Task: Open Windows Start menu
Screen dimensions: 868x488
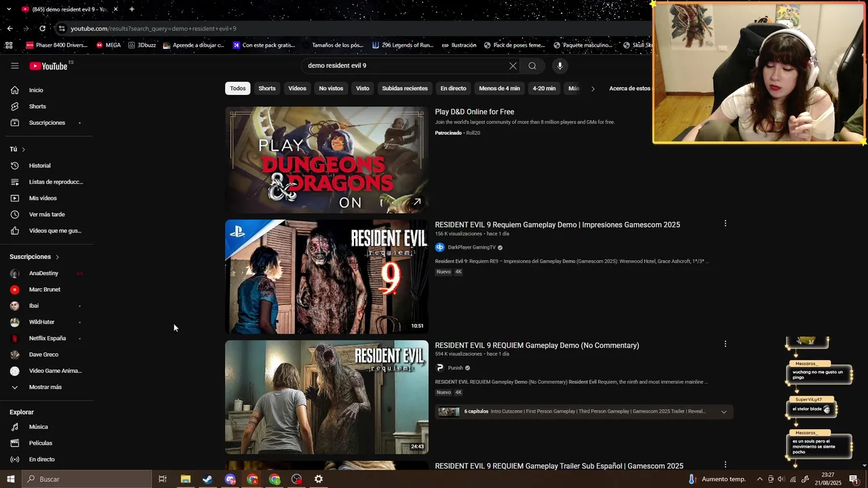Action: (x=10, y=479)
